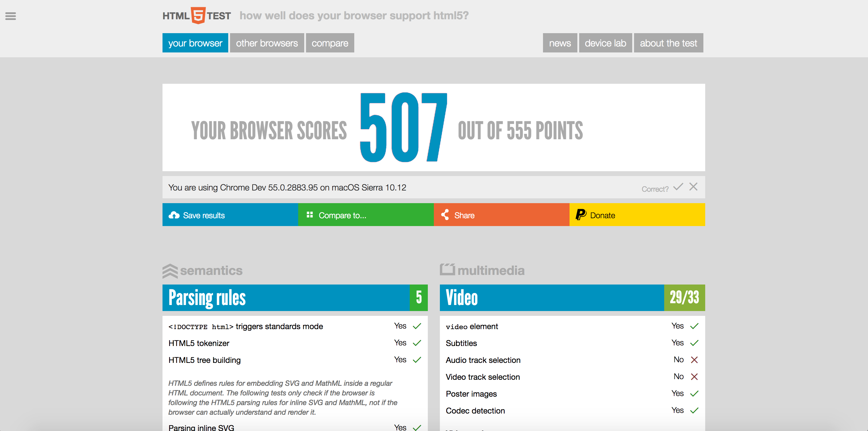
Task: Click the multimedia section icon
Action: pyautogui.click(x=447, y=269)
